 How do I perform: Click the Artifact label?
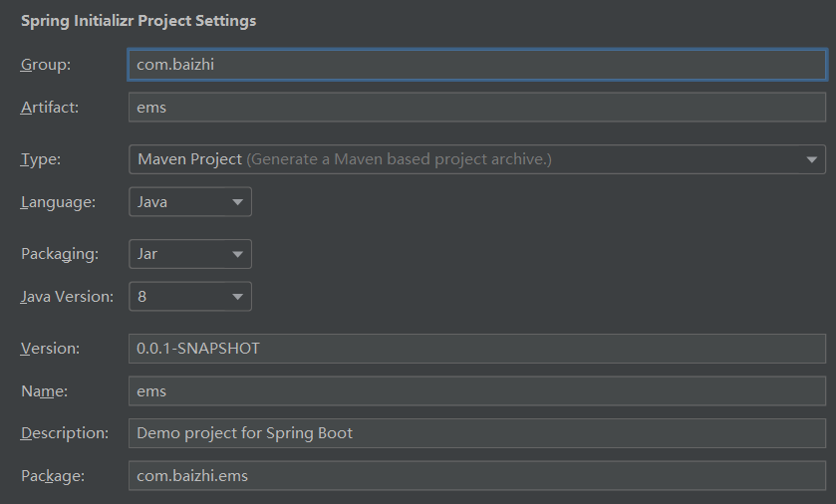point(50,108)
